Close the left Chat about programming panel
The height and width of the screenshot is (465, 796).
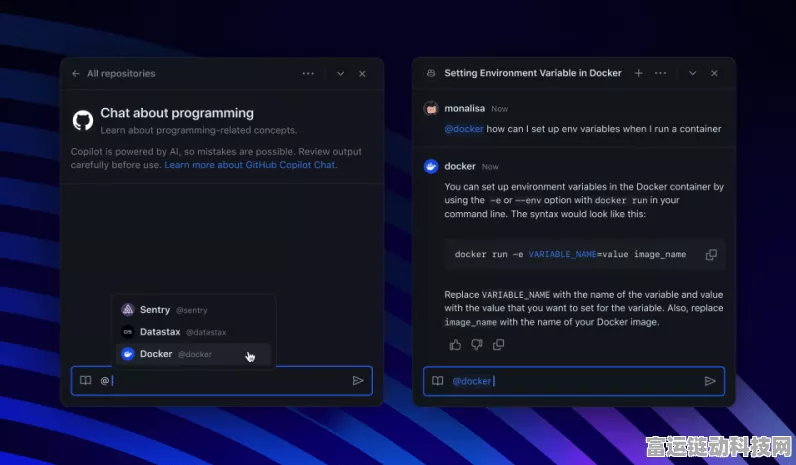coord(362,74)
